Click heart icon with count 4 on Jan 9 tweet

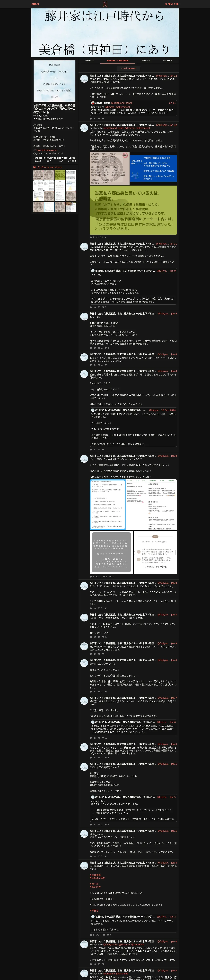(105, 348)
